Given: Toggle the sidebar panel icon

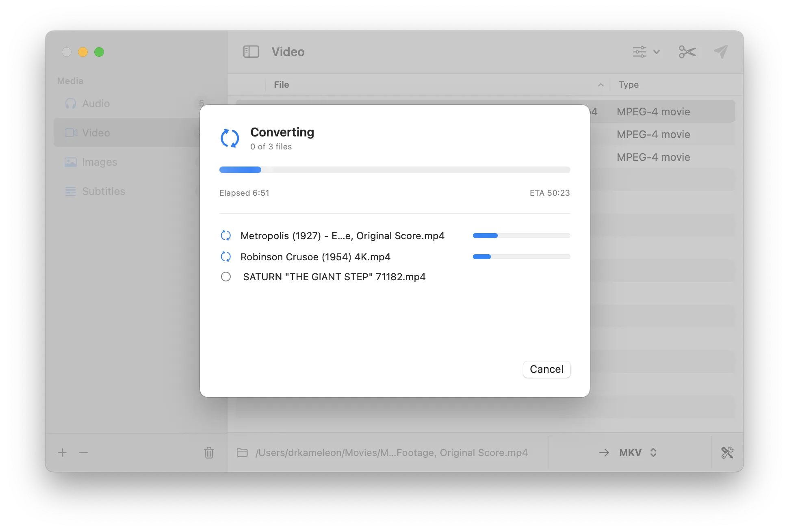Looking at the screenshot, I should coord(251,52).
